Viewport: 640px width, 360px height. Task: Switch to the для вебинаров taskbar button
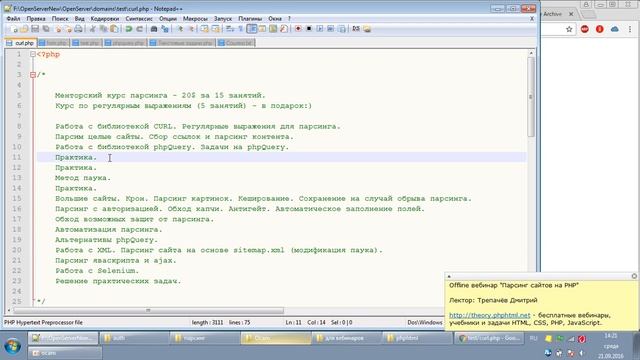pyautogui.click(x=347, y=338)
